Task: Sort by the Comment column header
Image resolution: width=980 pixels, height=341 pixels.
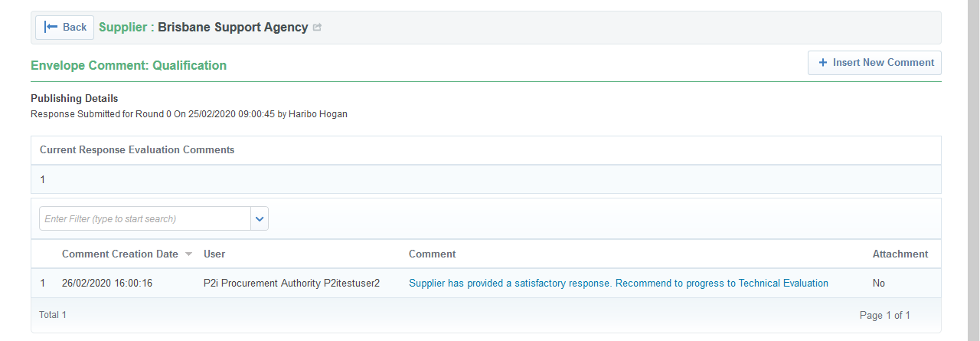Action: click(x=432, y=254)
